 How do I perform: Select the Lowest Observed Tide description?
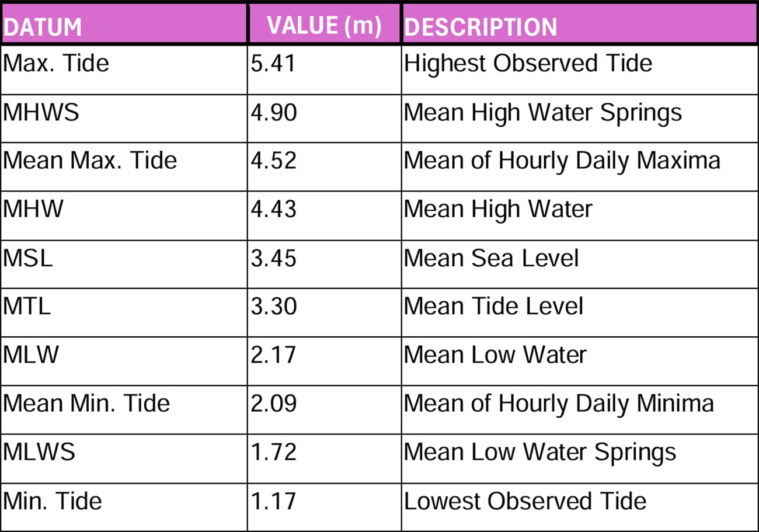coord(525,501)
